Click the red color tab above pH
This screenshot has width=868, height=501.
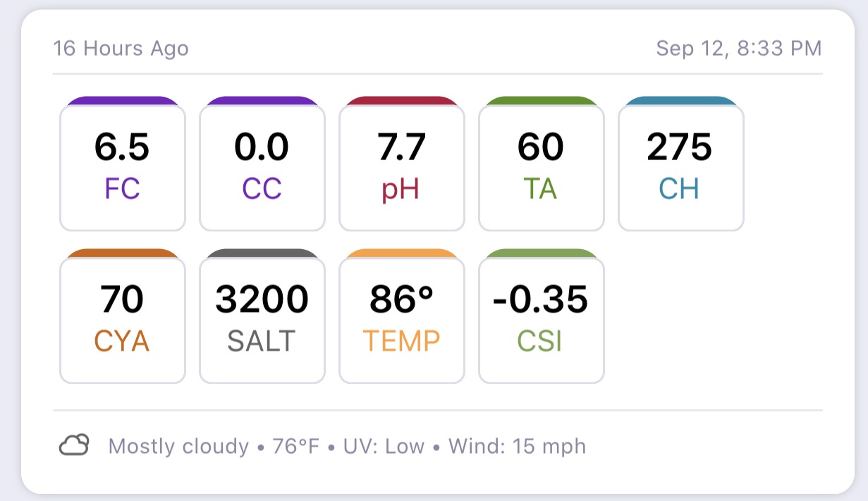(402, 100)
